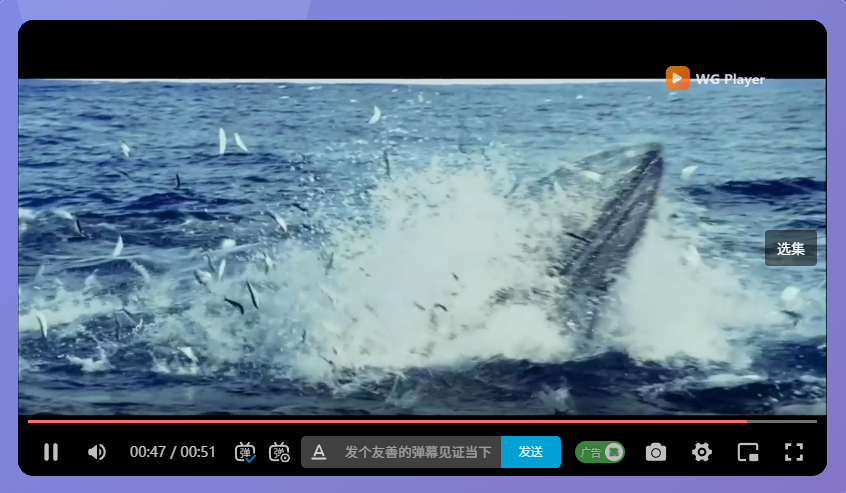Take a screenshot with camera icon
The height and width of the screenshot is (493, 846).
(x=656, y=452)
